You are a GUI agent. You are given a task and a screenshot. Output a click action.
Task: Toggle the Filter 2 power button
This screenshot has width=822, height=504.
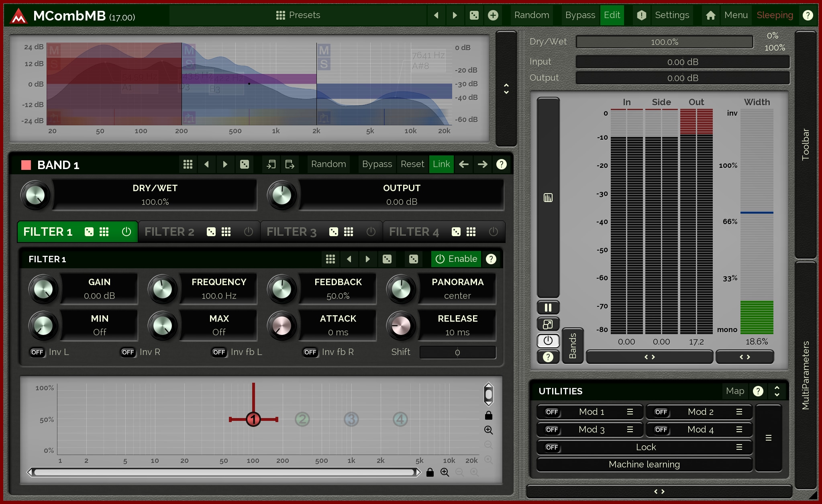249,232
